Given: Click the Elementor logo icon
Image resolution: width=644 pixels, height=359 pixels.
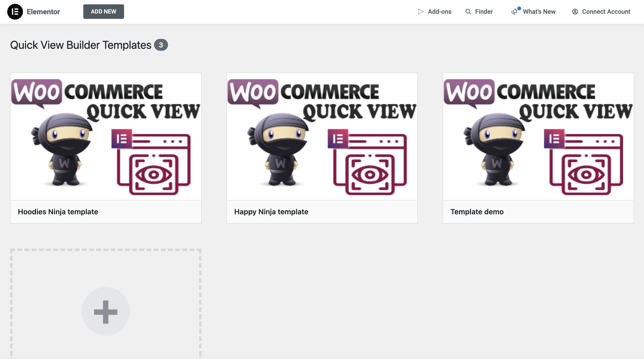Looking at the screenshot, I should [15, 12].
